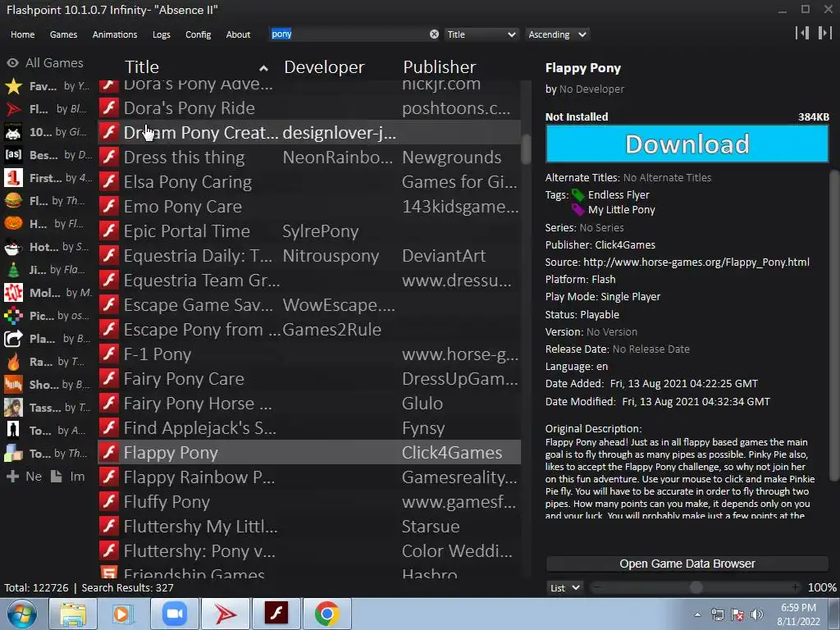Click Open Game Data Browser button
The image size is (840, 630).
687,564
